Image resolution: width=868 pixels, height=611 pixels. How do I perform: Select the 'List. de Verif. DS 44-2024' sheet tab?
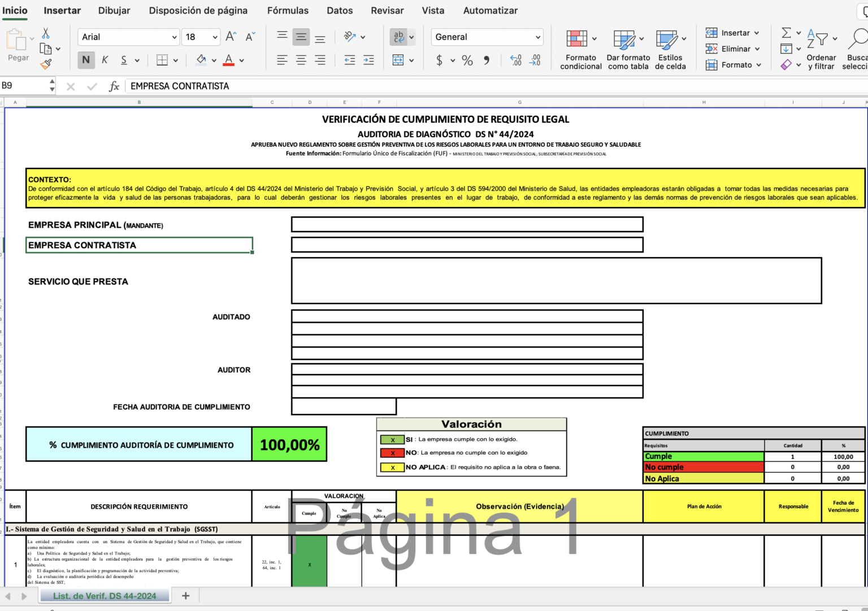tap(104, 596)
